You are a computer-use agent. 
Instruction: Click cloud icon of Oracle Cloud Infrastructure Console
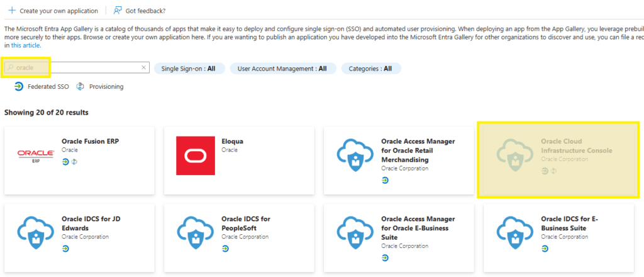point(514,155)
